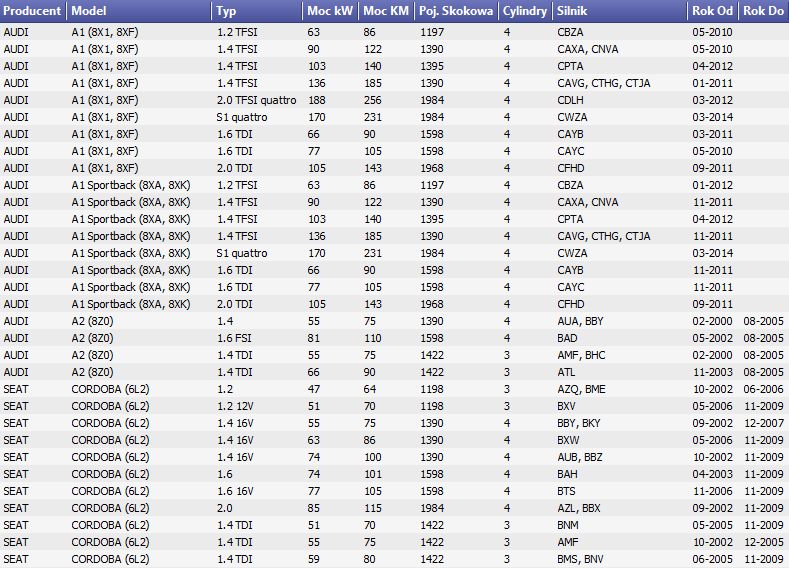
Task: Sort by the Producent column header
Action: (x=33, y=11)
